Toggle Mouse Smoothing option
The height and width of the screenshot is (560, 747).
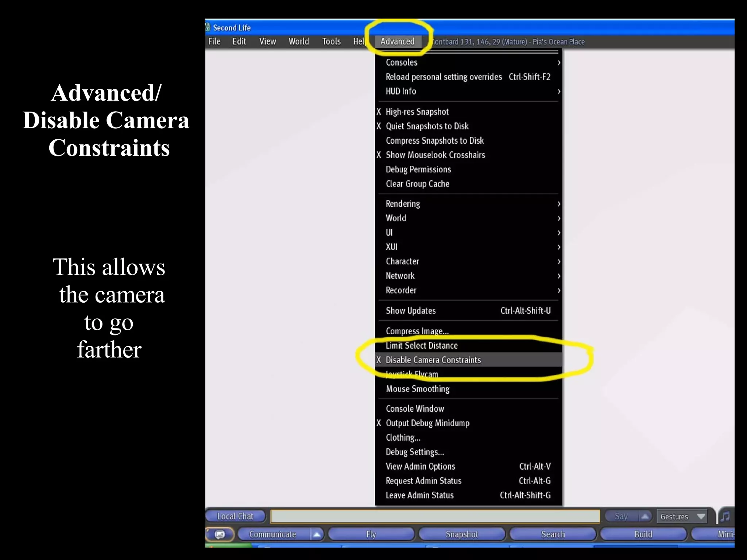[x=468, y=389]
